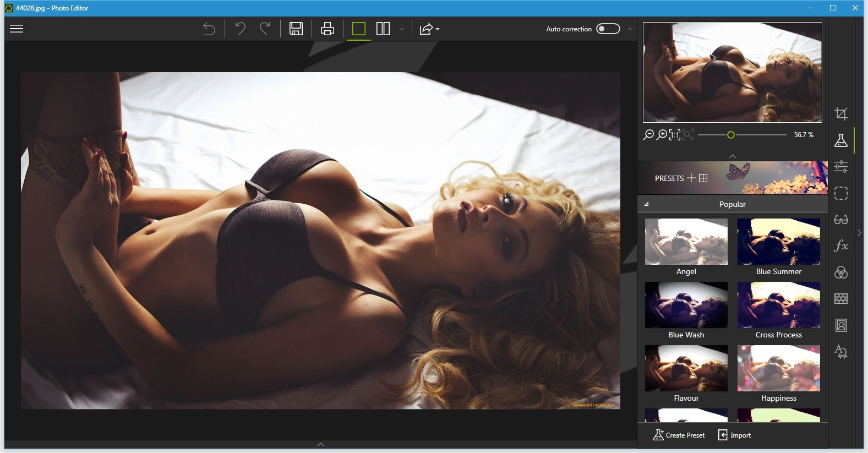Switch to split before/after view
Image resolution: width=868 pixels, height=453 pixels.
point(383,29)
